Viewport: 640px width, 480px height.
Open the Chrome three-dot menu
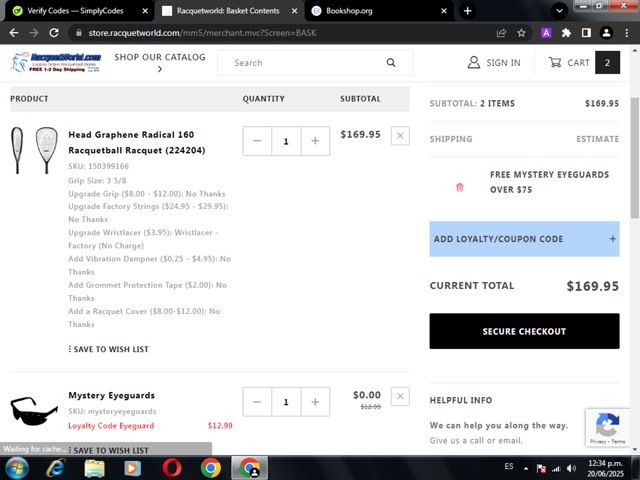pos(627,33)
